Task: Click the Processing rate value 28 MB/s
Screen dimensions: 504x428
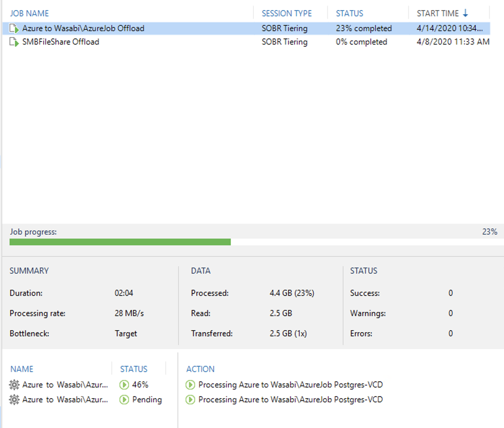Action: (129, 313)
